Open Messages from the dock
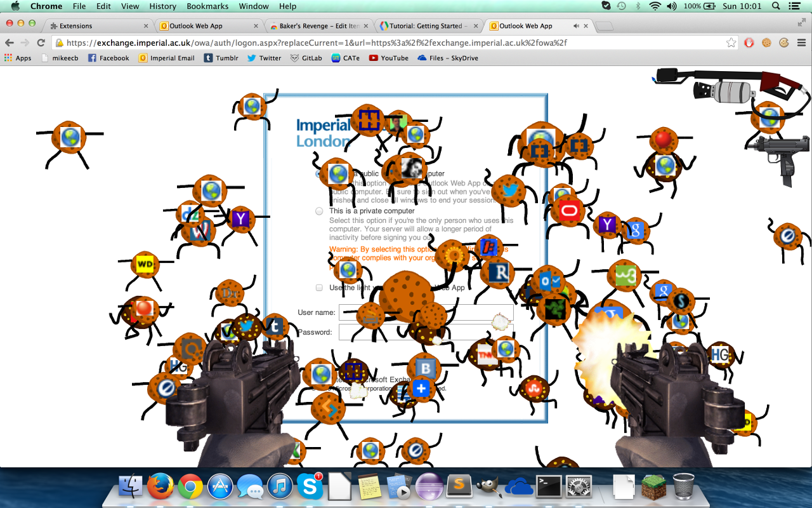 pos(250,487)
